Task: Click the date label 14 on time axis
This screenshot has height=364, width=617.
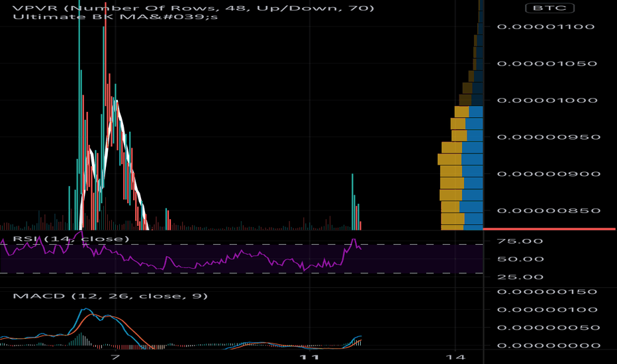Action: coord(455,357)
